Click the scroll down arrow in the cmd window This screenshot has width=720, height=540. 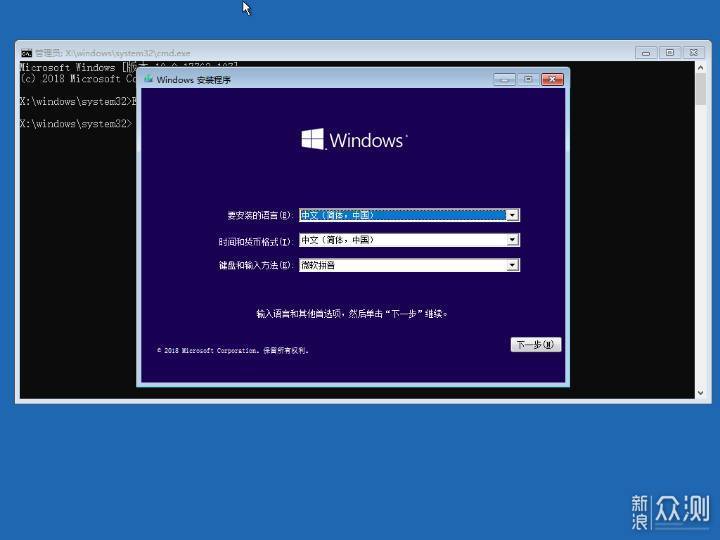click(701, 393)
